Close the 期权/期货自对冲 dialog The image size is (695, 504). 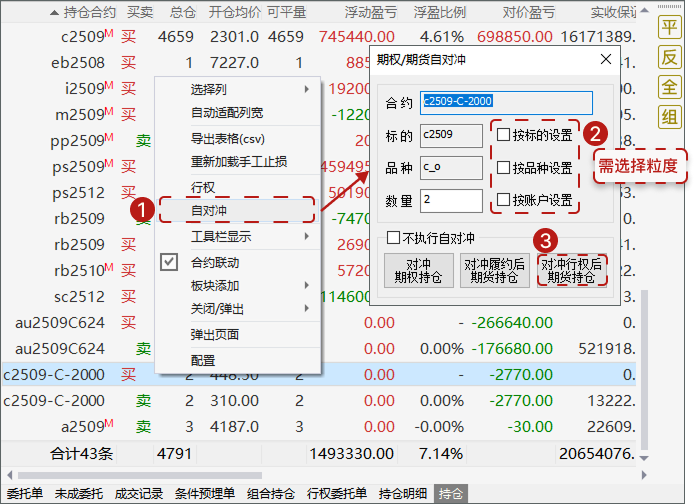tap(605, 60)
